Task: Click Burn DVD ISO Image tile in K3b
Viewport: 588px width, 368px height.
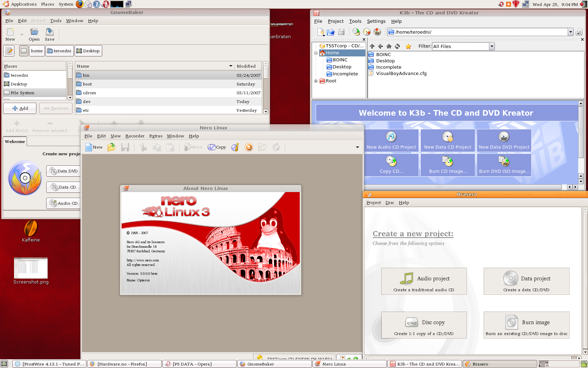Action: (504, 165)
